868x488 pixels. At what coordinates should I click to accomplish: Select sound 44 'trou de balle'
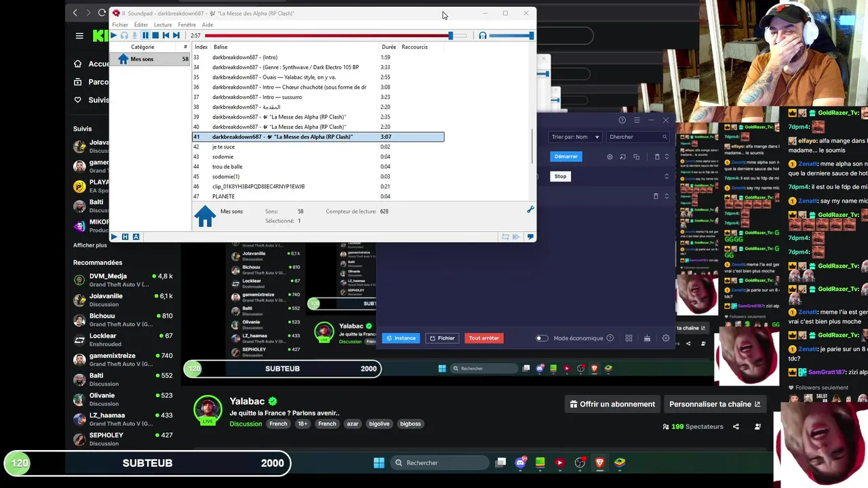318,167
